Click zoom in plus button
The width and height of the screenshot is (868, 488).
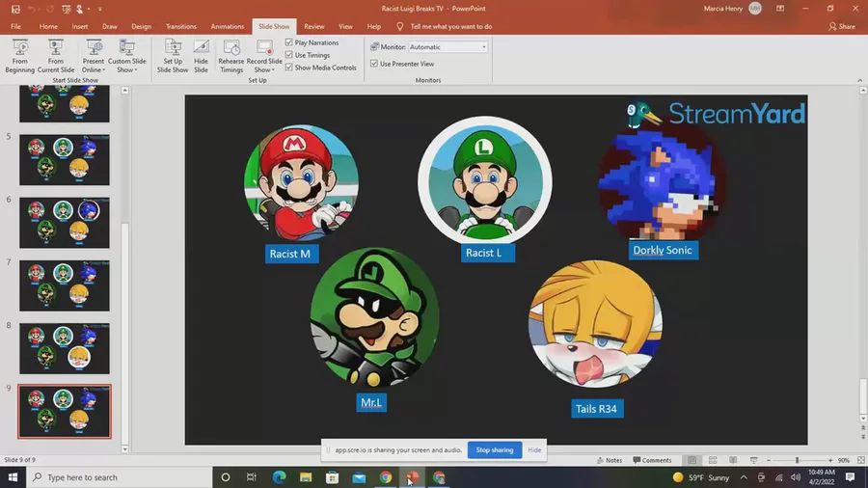coord(829,460)
